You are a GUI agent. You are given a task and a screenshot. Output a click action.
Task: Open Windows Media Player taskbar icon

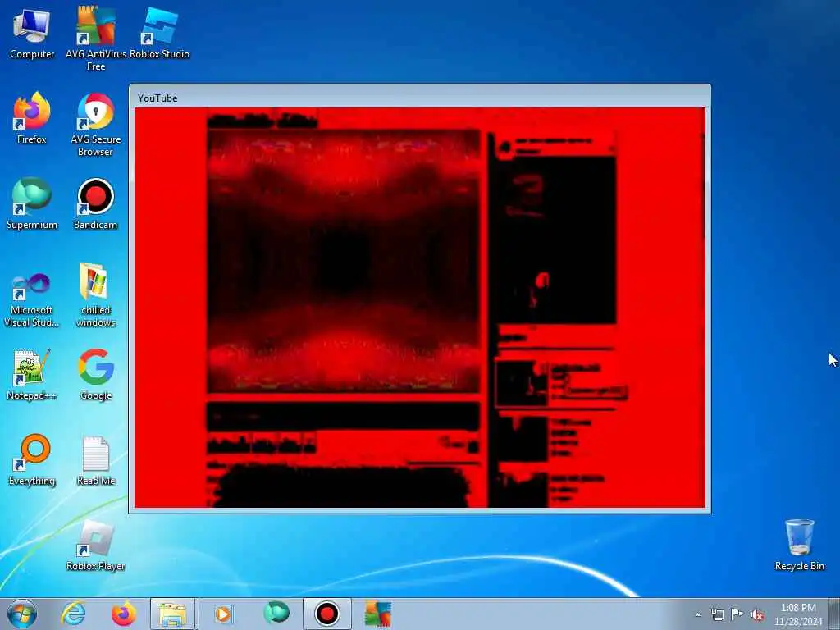coord(223,614)
